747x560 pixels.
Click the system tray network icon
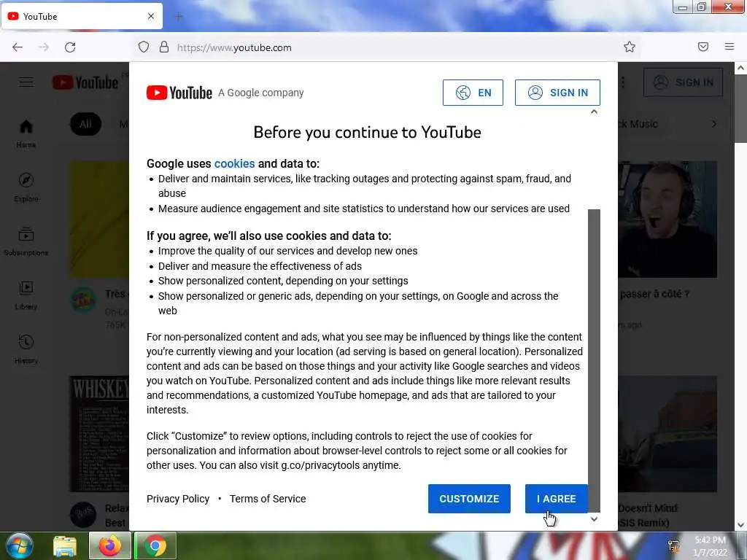pyautogui.click(x=674, y=546)
